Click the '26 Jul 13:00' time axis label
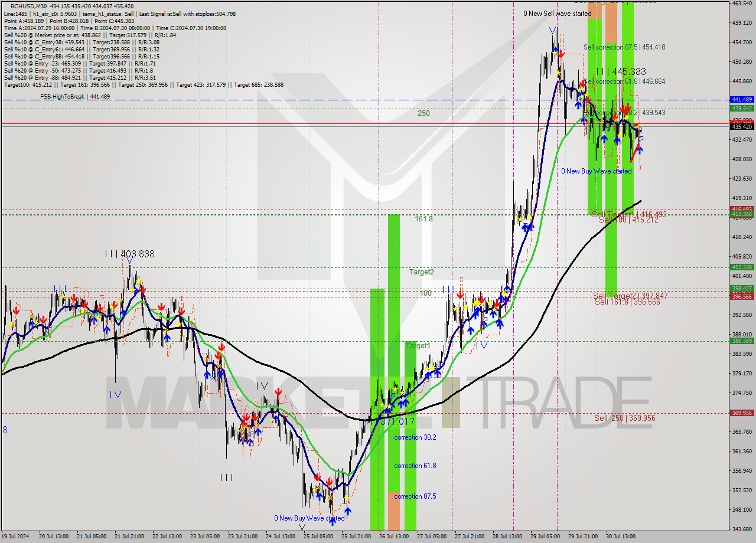This screenshot has width=756, height=543. click(x=394, y=537)
